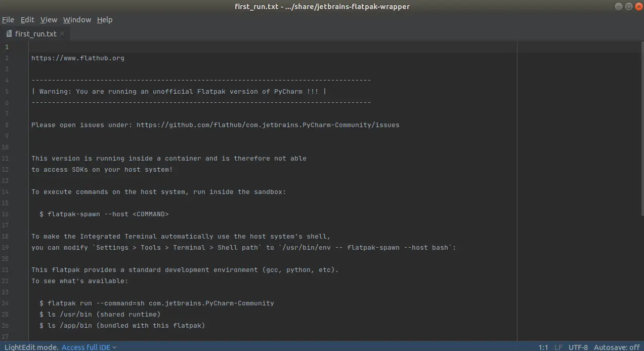Click the '$ flatpak-spawn --host <COMMAND>' line
The height and width of the screenshot is (351, 644).
[x=104, y=214]
